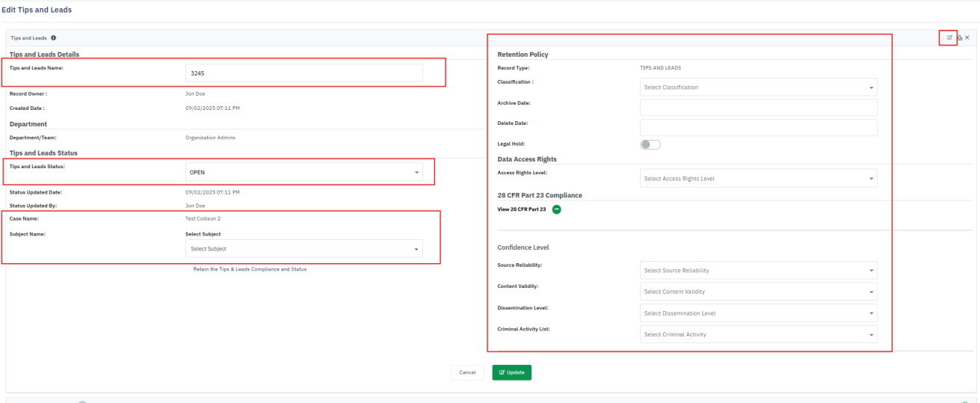Open the Access Rights Level dropdown
The image size is (980, 403).
click(758, 179)
